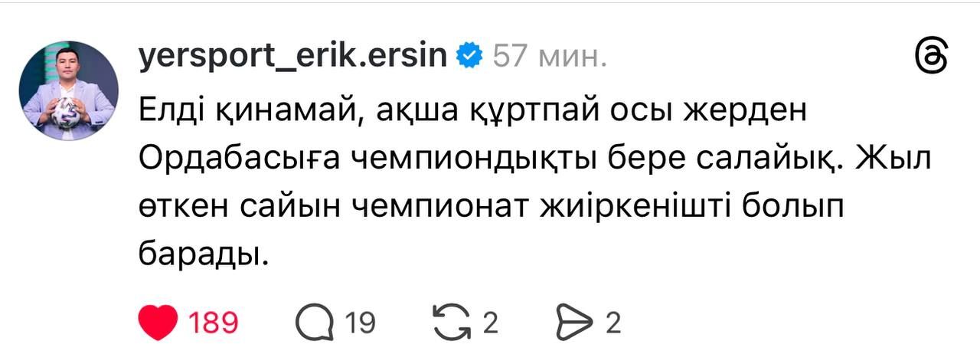The image size is (980, 364).
Task: Open the 19 replies count
Action: tap(360, 323)
